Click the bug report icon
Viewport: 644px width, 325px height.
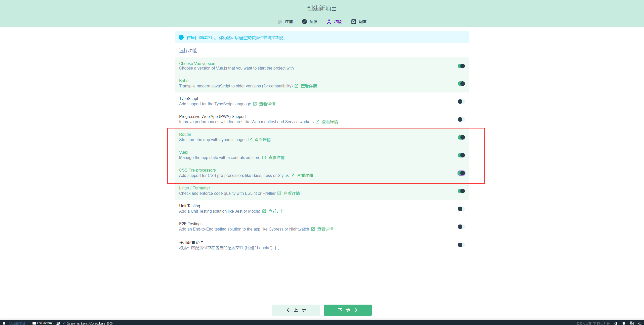coord(624,323)
